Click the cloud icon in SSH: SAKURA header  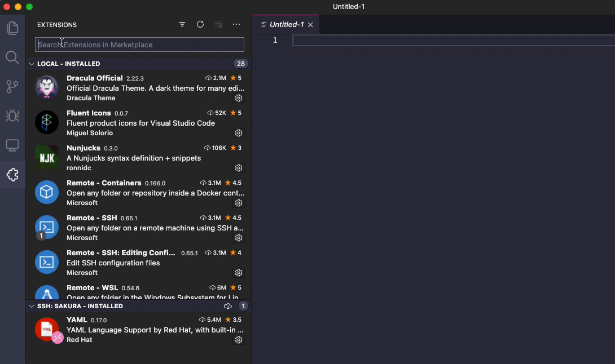[x=228, y=306]
